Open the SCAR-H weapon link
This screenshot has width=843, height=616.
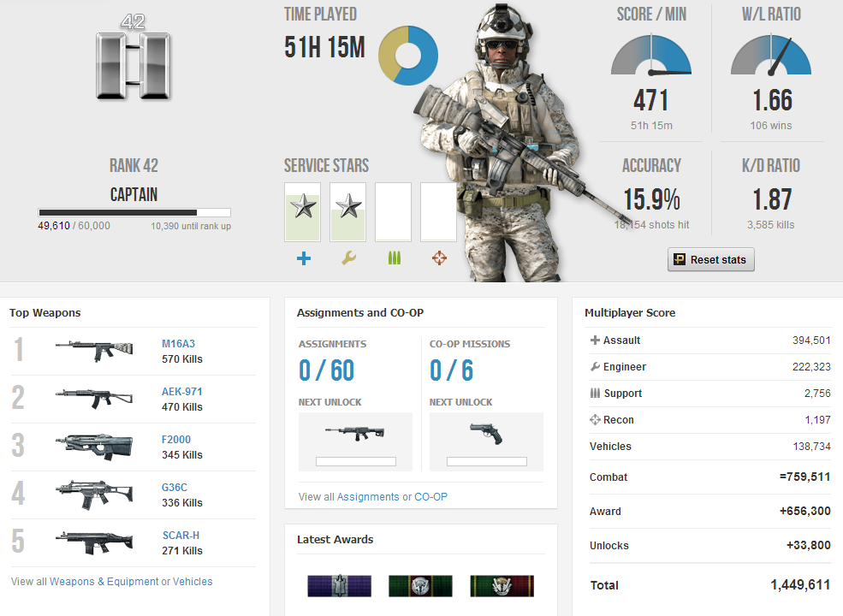click(x=181, y=535)
